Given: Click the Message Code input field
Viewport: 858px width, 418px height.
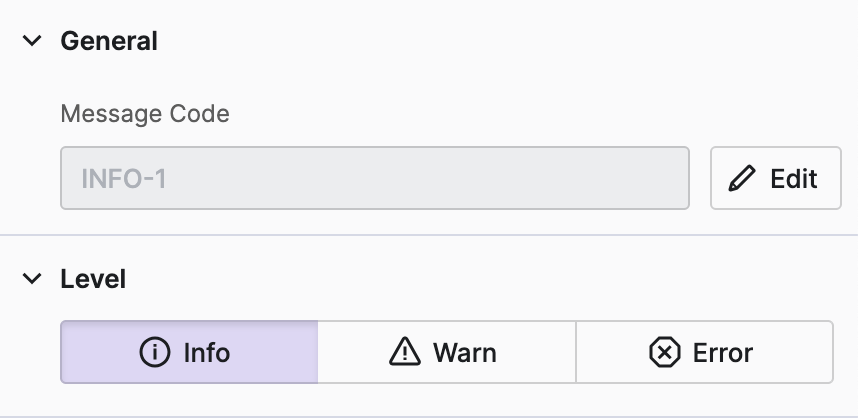Looking at the screenshot, I should pos(374,179).
